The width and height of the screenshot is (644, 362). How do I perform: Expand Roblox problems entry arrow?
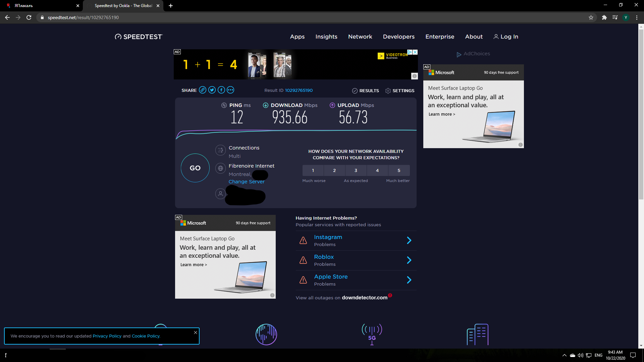click(409, 260)
